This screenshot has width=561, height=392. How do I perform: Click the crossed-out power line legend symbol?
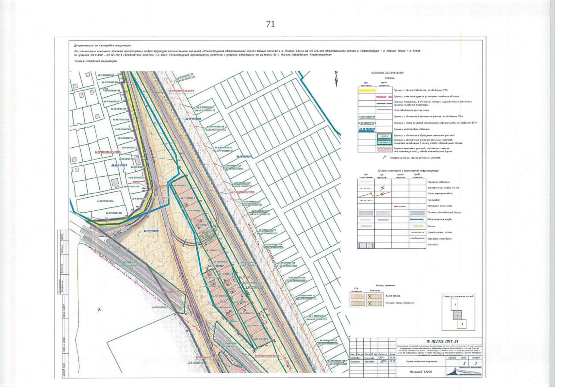click(x=383, y=194)
